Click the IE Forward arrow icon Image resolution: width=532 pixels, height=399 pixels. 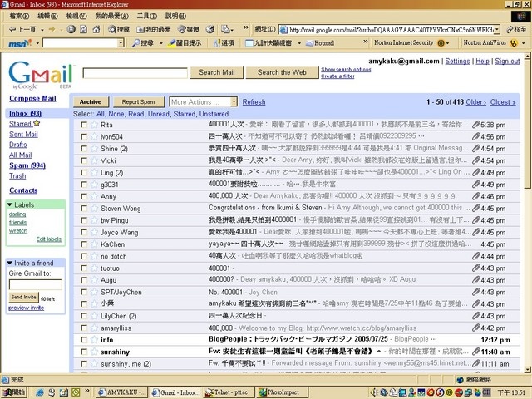52,30
